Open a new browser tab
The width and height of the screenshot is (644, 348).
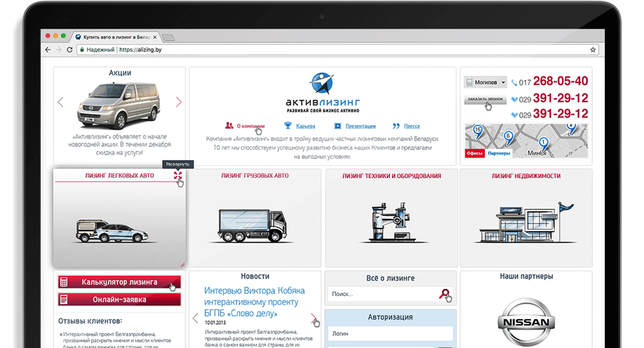tap(168, 38)
